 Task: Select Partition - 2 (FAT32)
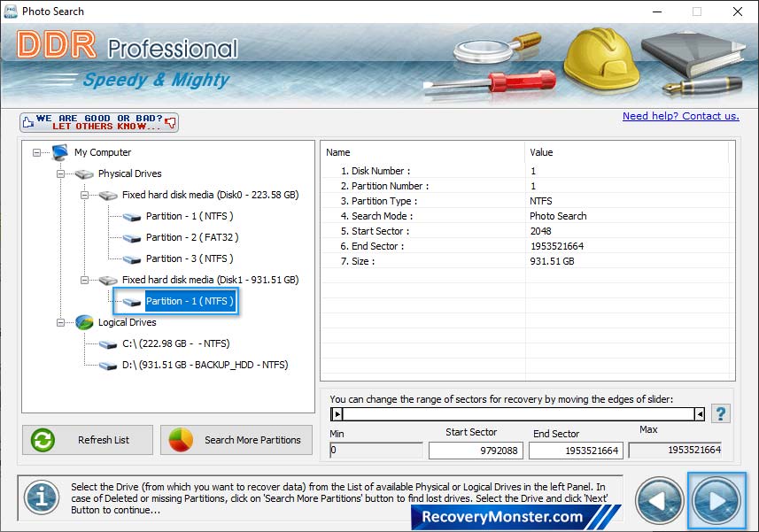[192, 237]
